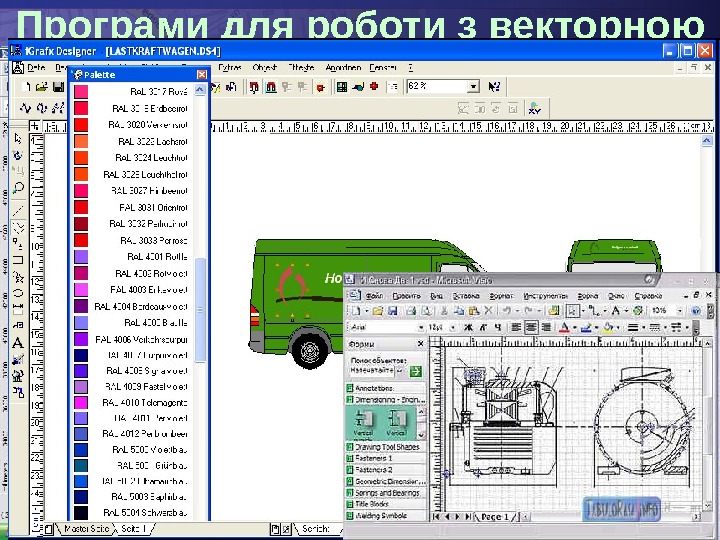Open the line weight arrow in Visio
The image size is (720, 540).
[x=642, y=328]
